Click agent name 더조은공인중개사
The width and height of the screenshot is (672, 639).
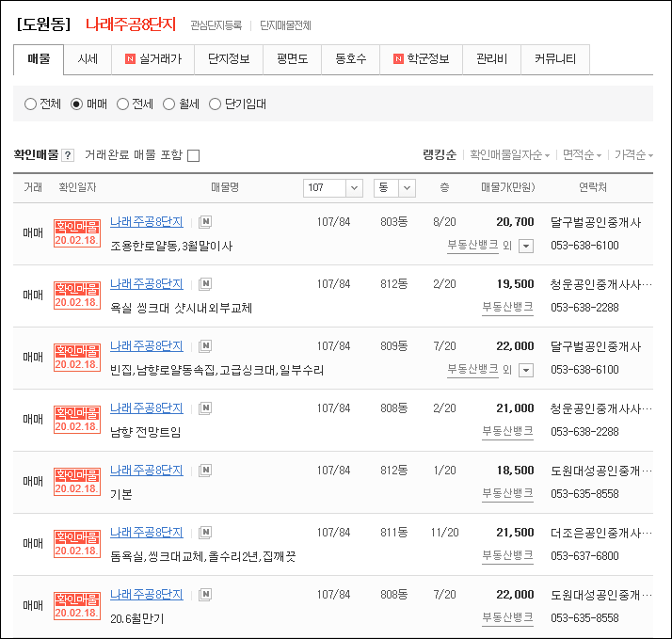(x=601, y=533)
